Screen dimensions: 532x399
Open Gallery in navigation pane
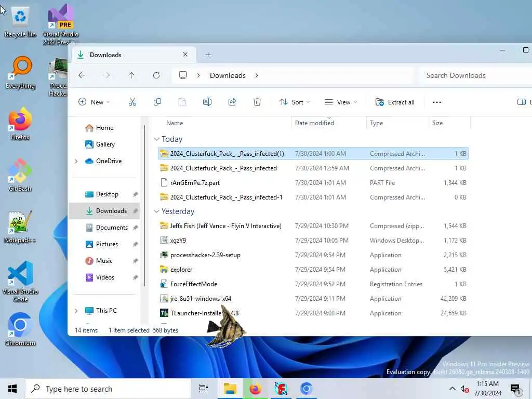click(x=105, y=144)
